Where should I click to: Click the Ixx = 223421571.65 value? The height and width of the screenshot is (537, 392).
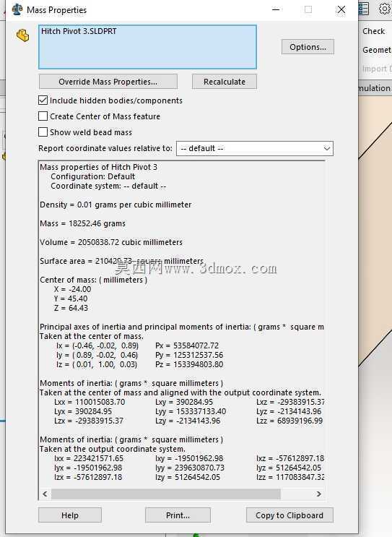pyautogui.click(x=89, y=458)
